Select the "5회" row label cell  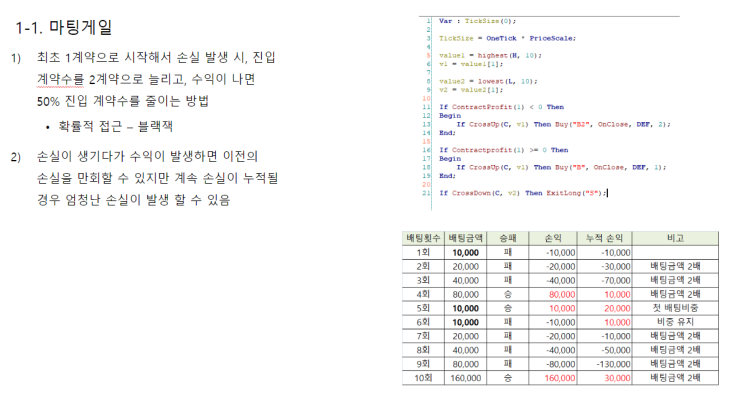coord(423,308)
